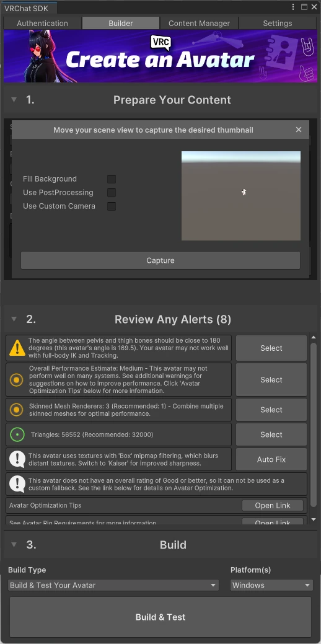Image resolution: width=321 pixels, height=644 pixels.
Task: Switch to the Authentication tab
Action: coord(42,24)
